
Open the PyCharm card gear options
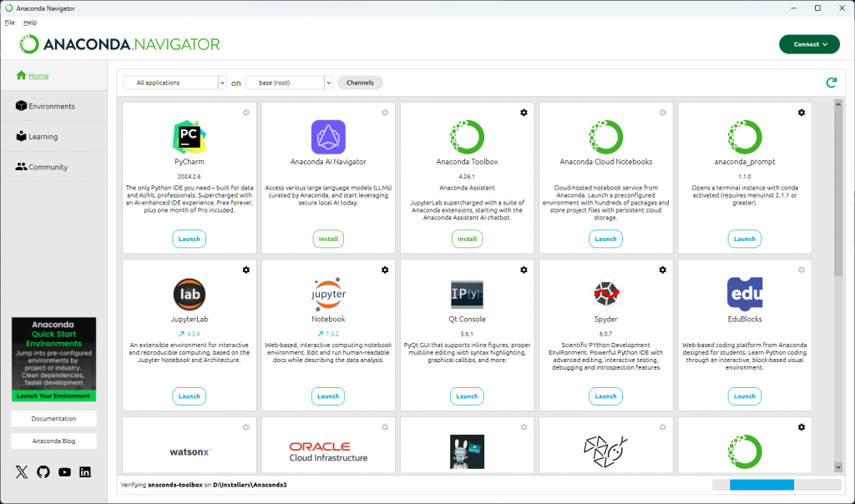point(246,113)
